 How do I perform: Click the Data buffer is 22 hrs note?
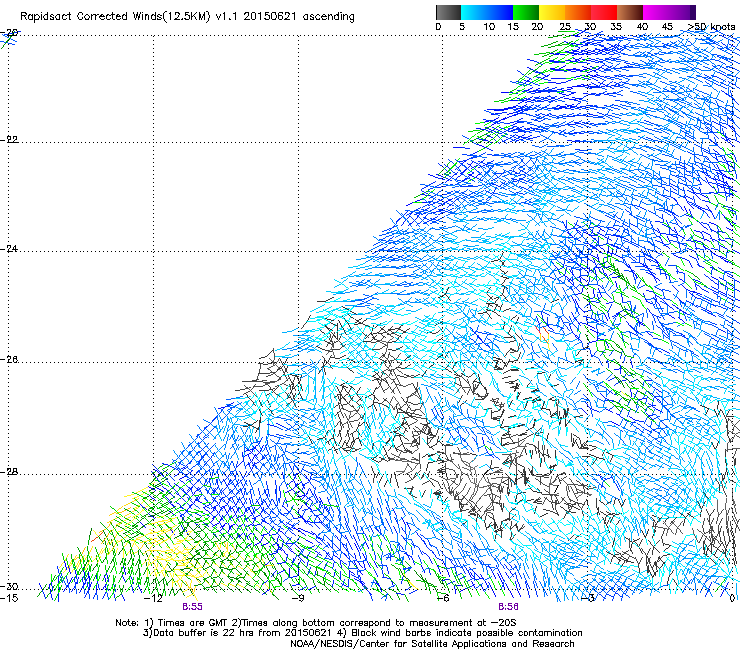[362, 633]
